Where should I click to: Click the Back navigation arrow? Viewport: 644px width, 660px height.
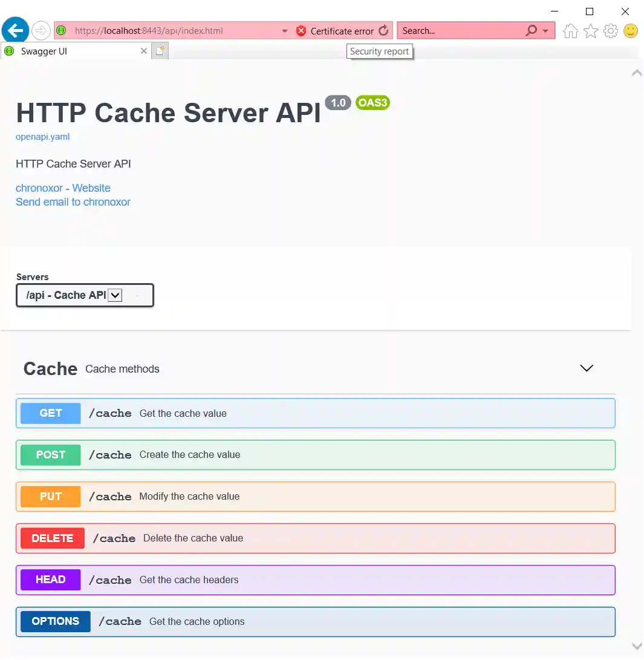[15, 30]
